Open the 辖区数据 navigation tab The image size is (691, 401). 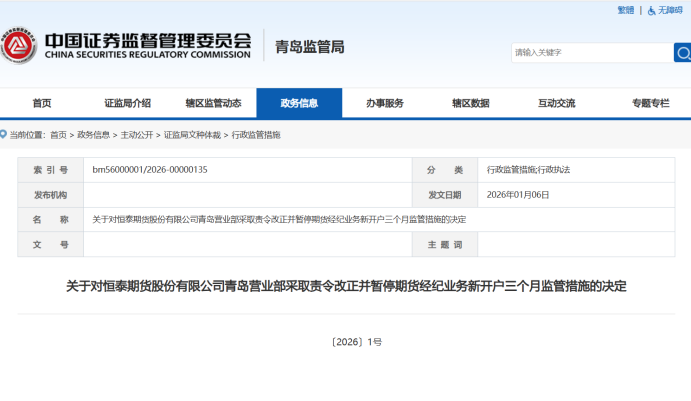(470, 103)
